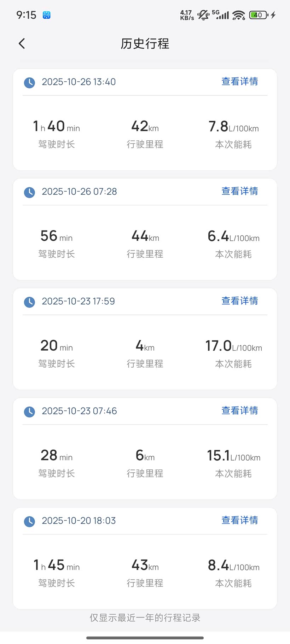Tap the blue notification icon beside the time

47,15
